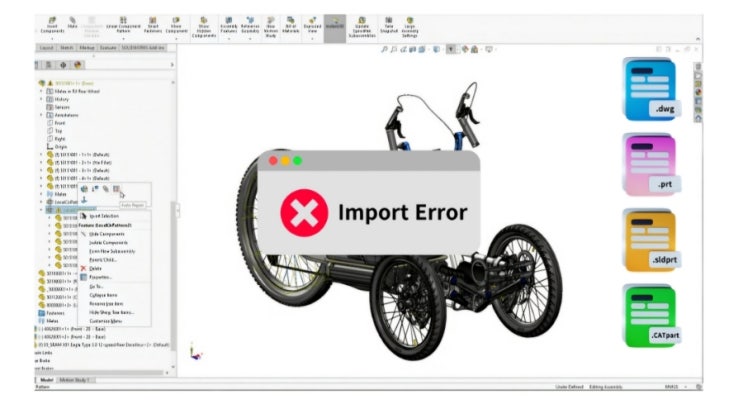Select the Origin tree item
This screenshot has width=743, height=404.
[x=61, y=147]
